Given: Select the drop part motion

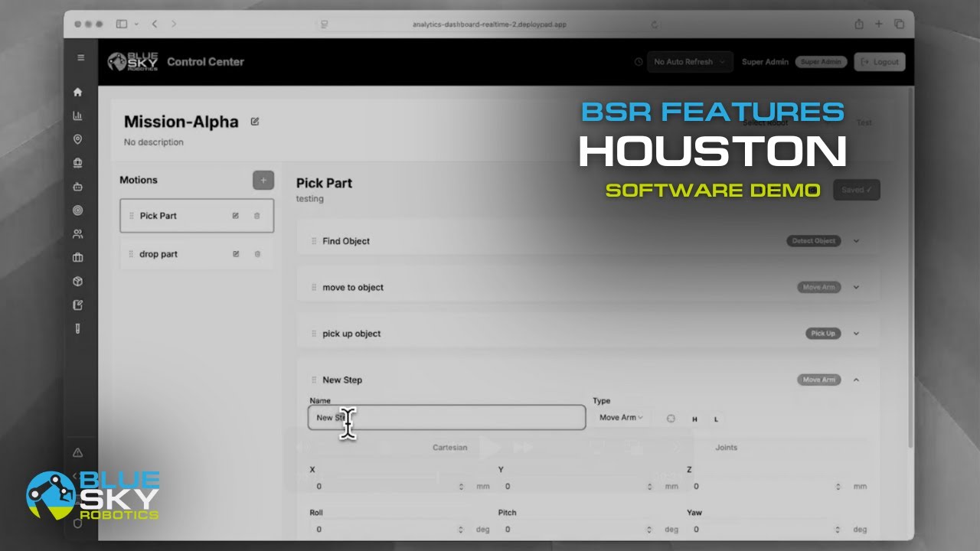Looking at the screenshot, I should 197,254.
